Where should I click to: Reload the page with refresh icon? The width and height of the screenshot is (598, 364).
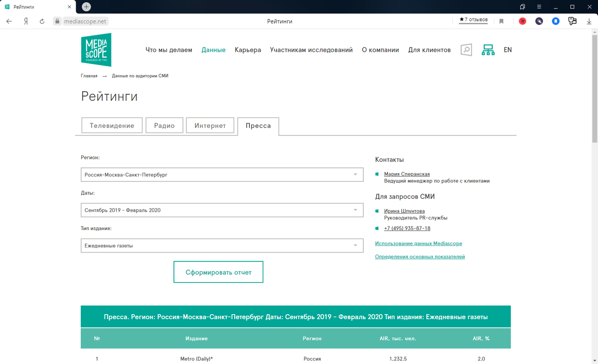tap(42, 21)
